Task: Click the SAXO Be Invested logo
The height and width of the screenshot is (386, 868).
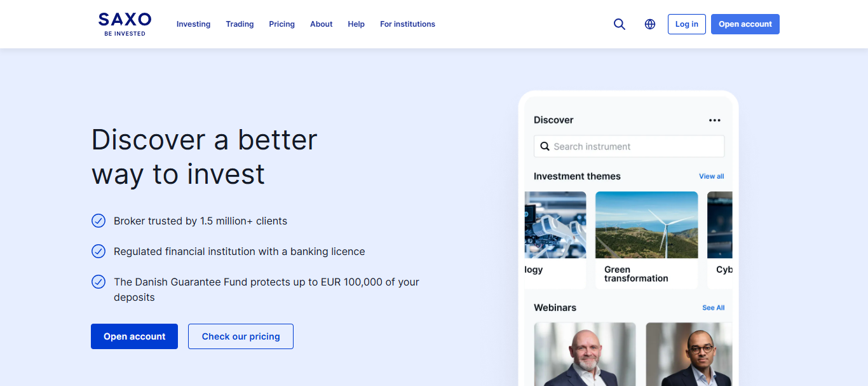Action: [125, 24]
